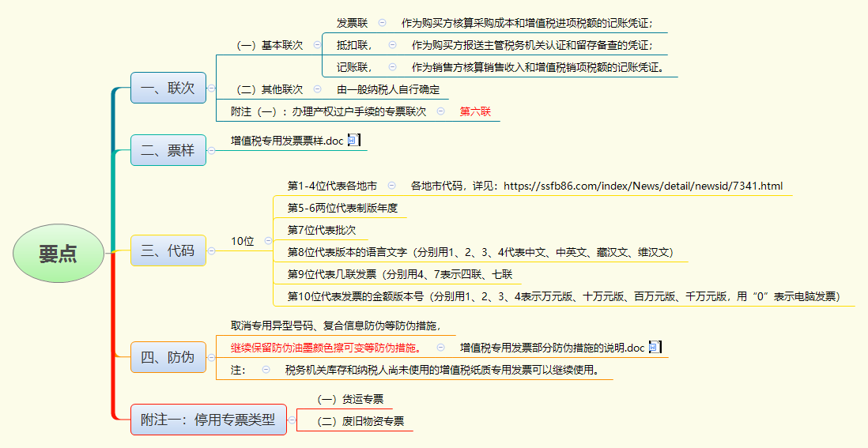Screen dimensions: 868x448
Task: Select the 记账联 node
Action: pyautogui.click(x=354, y=67)
